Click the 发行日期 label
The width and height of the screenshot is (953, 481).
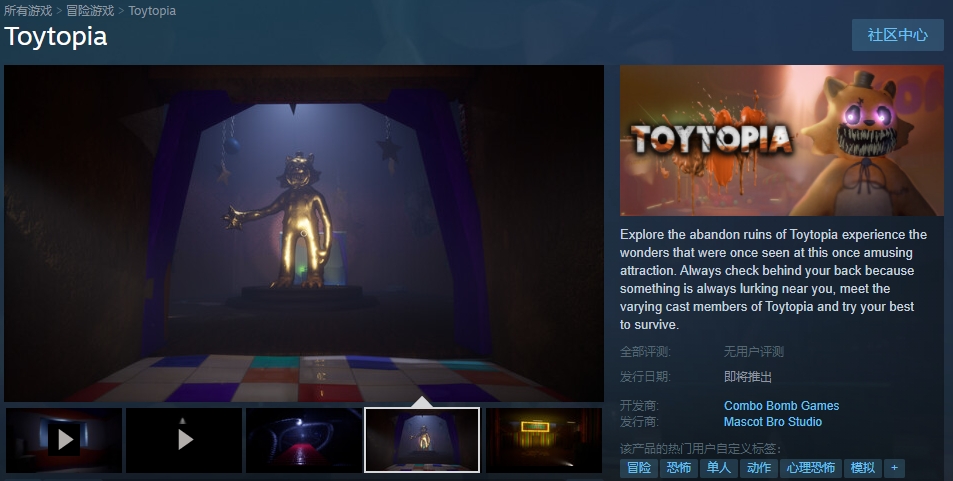[645, 377]
